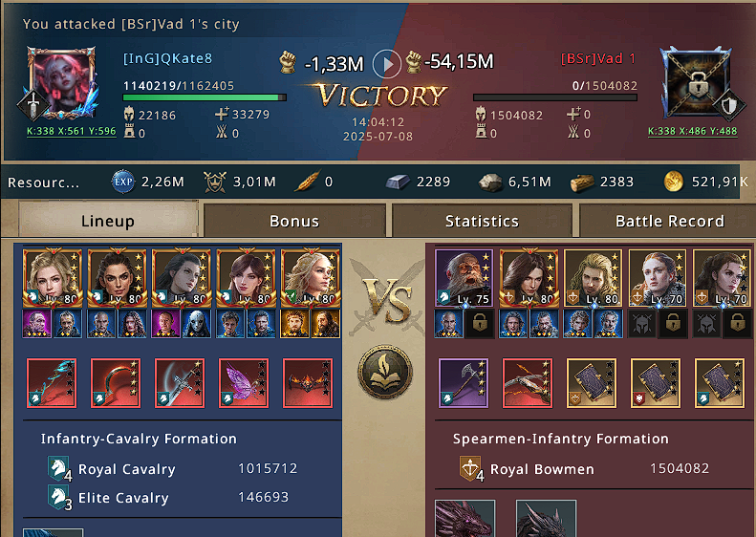This screenshot has height=537, width=756.
Task: Open the Battle Record tab
Action: pos(669,221)
